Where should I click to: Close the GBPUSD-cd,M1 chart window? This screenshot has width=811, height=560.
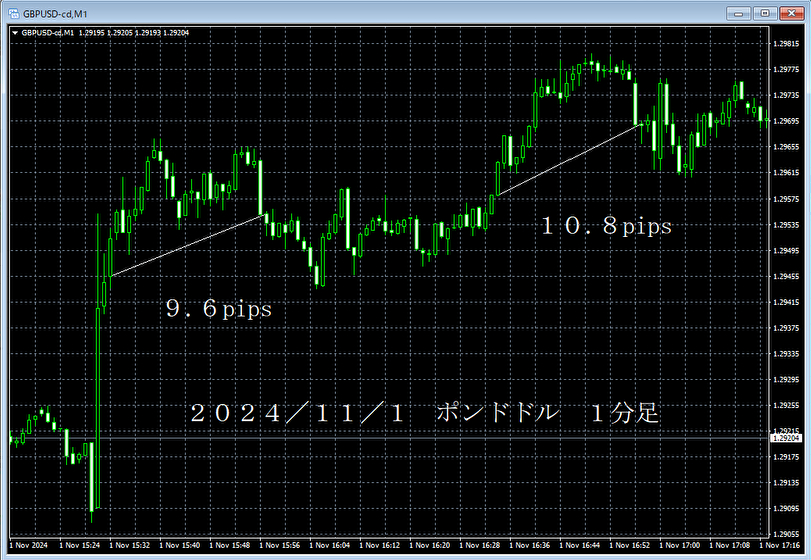pyautogui.click(x=791, y=12)
